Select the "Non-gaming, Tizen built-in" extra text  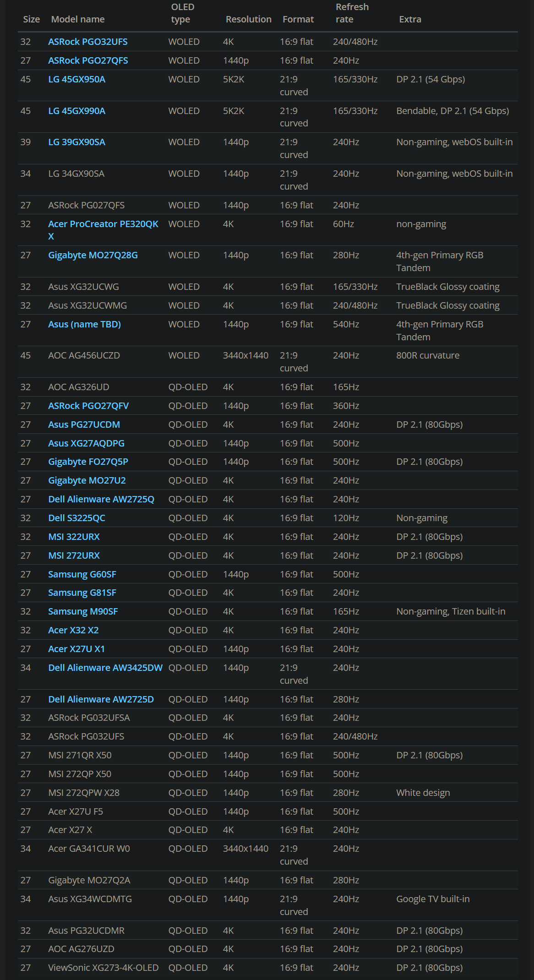click(451, 611)
